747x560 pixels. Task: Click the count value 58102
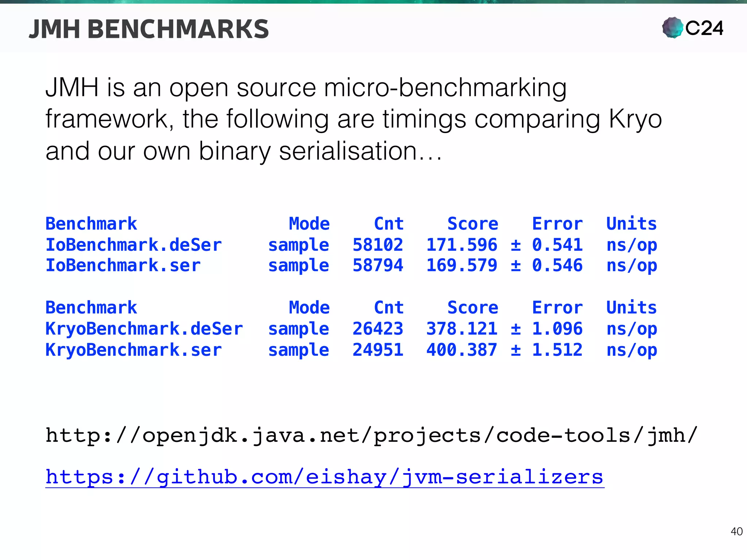(x=378, y=245)
